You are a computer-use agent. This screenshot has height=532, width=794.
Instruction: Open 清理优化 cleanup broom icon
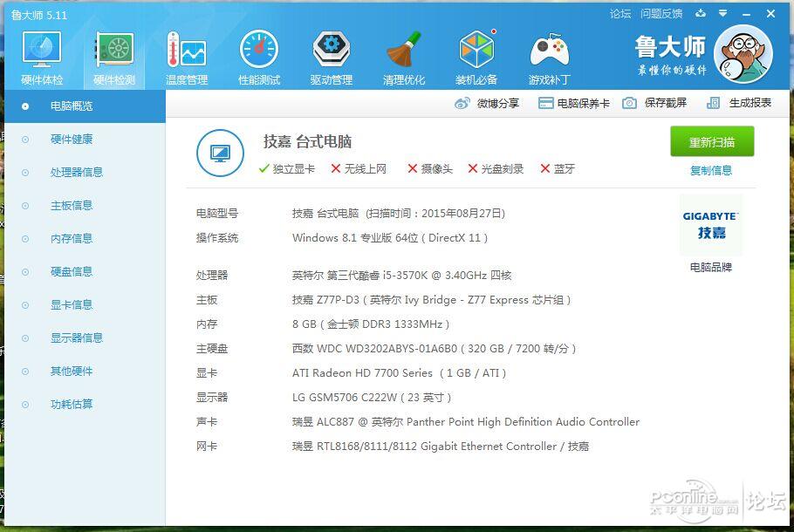(404, 58)
